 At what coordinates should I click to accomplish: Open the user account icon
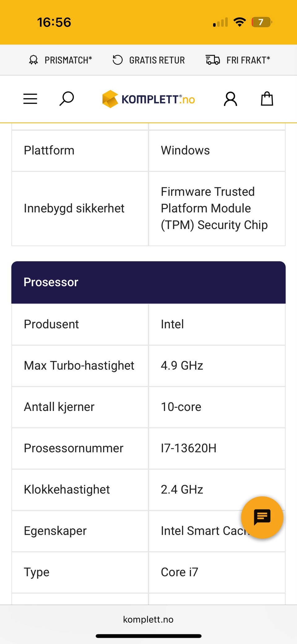click(230, 99)
